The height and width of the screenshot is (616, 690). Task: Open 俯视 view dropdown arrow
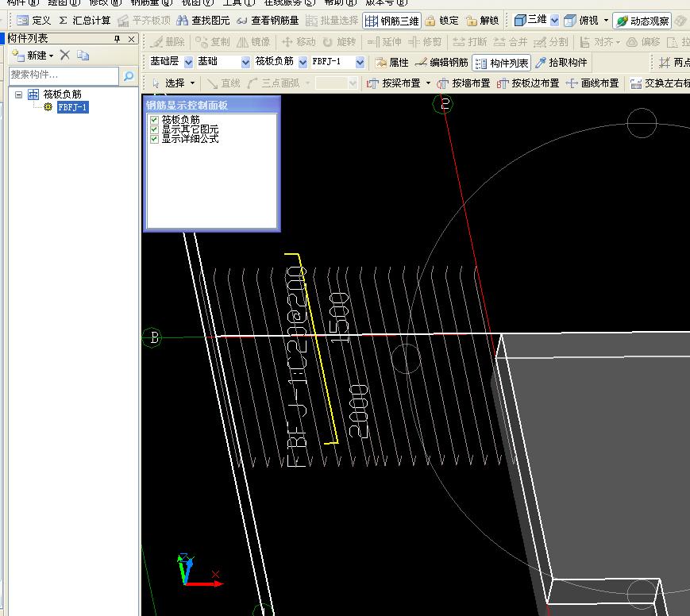pos(606,20)
